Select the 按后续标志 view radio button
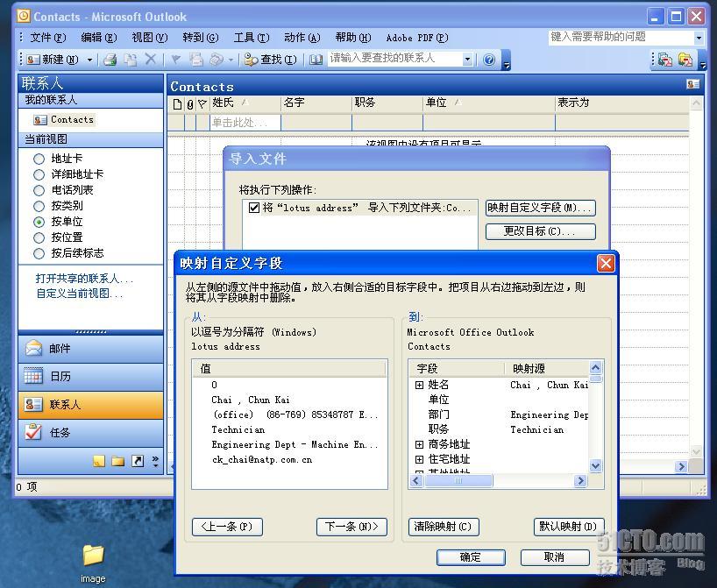717x588 pixels. pos(39,254)
